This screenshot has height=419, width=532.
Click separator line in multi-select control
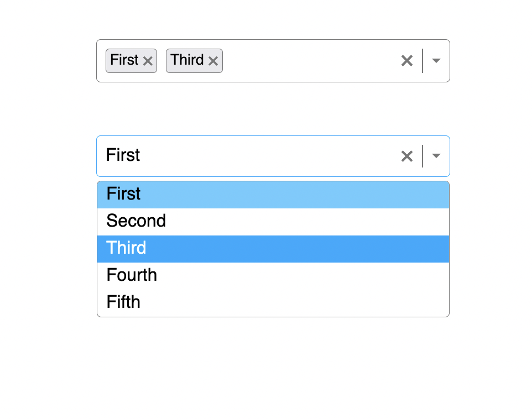click(423, 61)
